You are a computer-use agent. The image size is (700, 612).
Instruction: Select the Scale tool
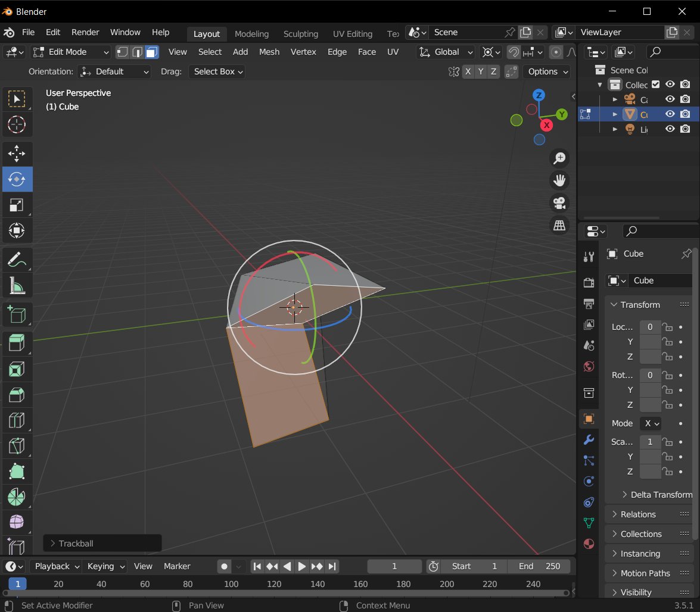[x=17, y=205]
